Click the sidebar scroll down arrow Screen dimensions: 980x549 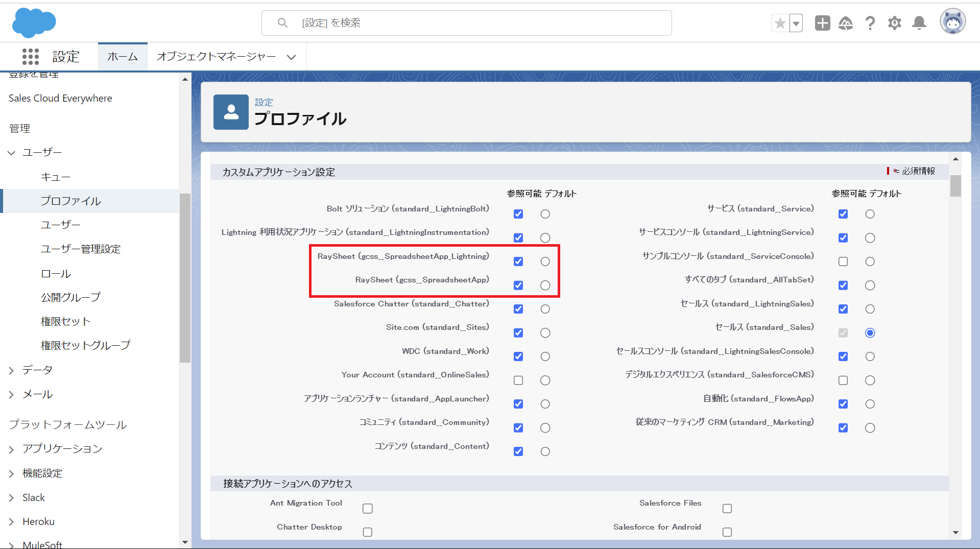tap(185, 542)
